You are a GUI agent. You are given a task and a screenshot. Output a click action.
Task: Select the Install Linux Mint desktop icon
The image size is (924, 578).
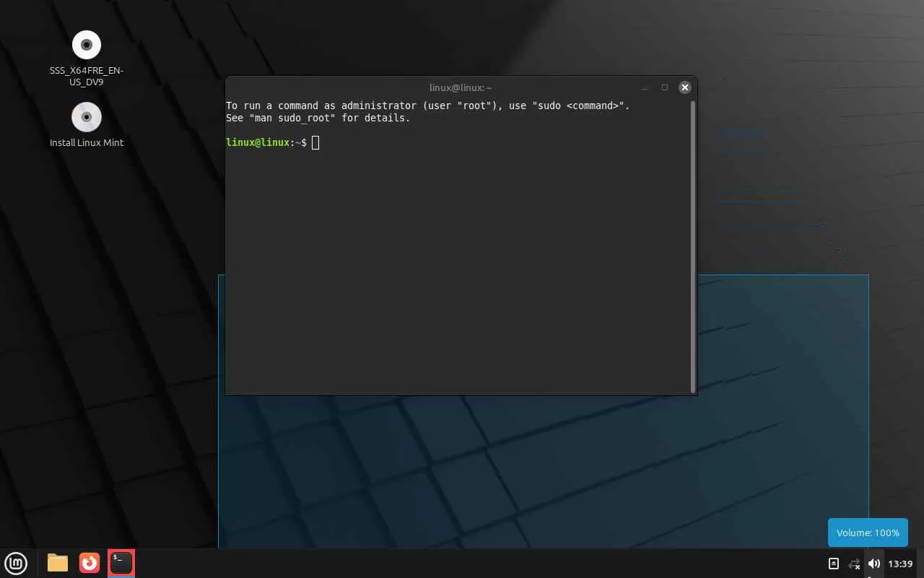(x=87, y=126)
